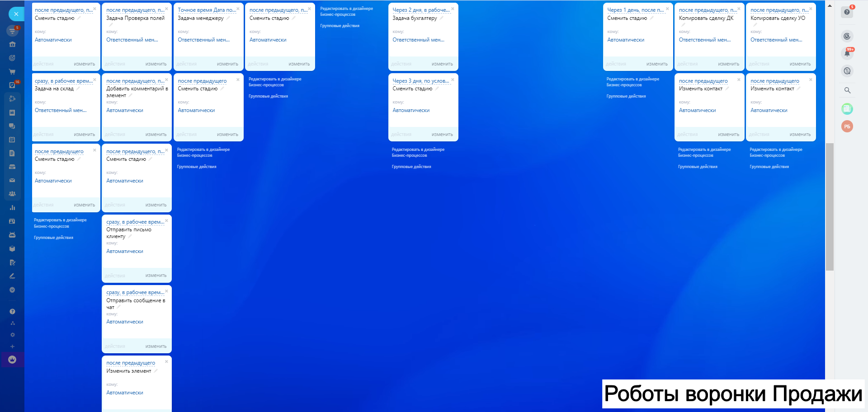868x412 pixels.
Task: Open timing condition of Отправить письмо клиенту
Action: 135,222
